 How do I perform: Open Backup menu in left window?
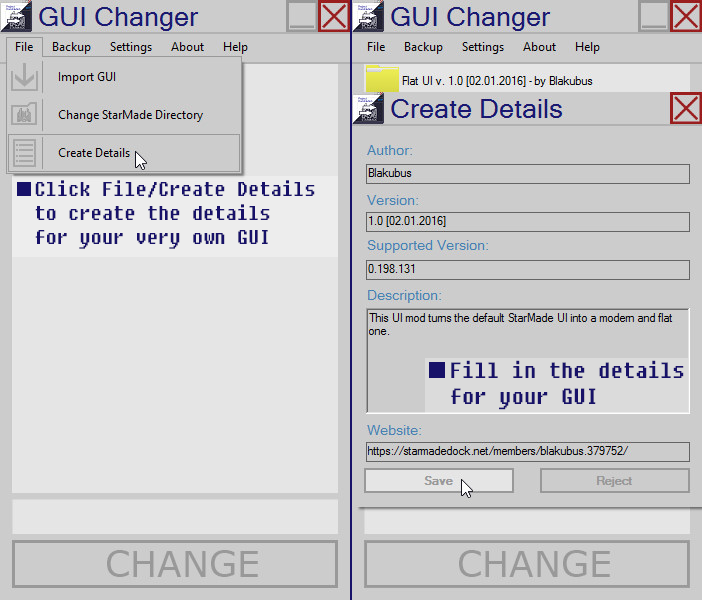71,47
